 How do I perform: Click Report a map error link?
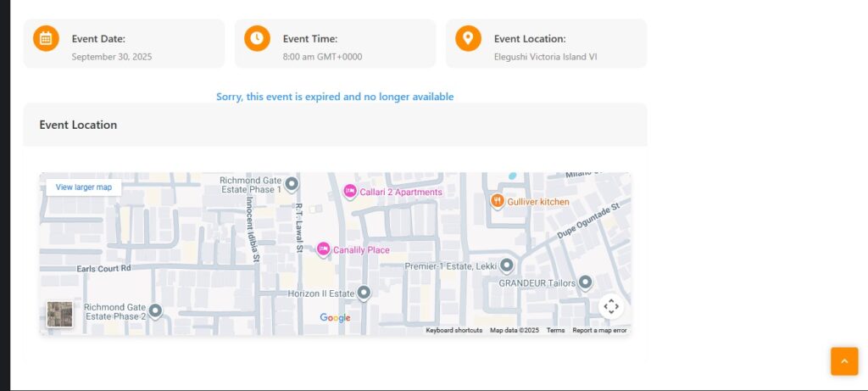click(599, 331)
